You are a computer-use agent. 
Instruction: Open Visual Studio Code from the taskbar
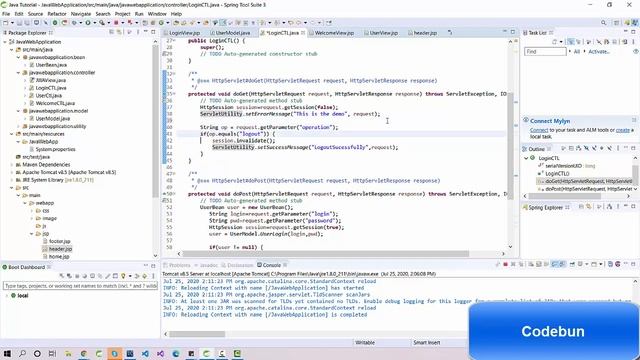[x=145, y=353]
